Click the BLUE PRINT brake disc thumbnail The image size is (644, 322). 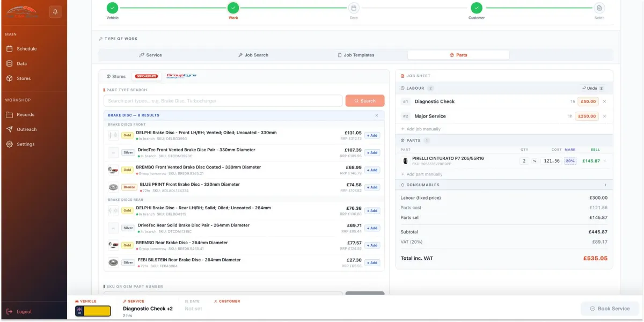click(x=113, y=187)
